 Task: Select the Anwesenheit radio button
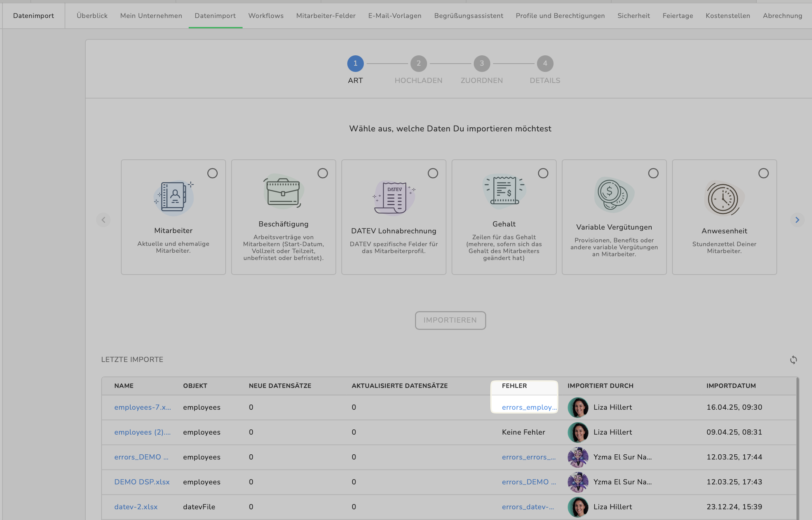(764, 173)
